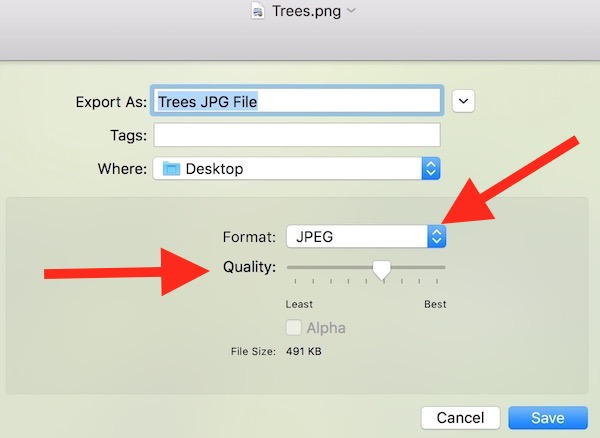Toggle the Alpha checkbox

coord(294,328)
